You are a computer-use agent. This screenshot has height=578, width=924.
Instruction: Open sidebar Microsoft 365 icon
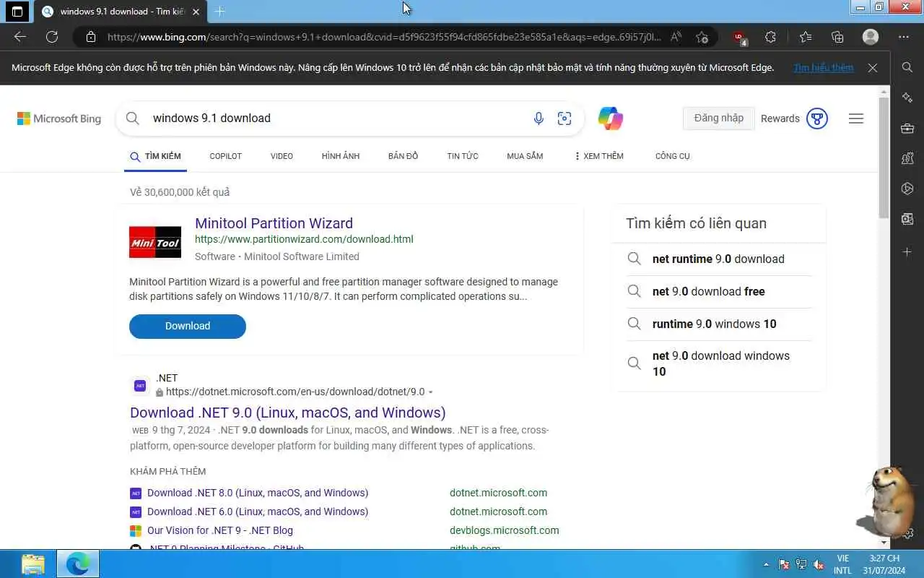coord(907,189)
